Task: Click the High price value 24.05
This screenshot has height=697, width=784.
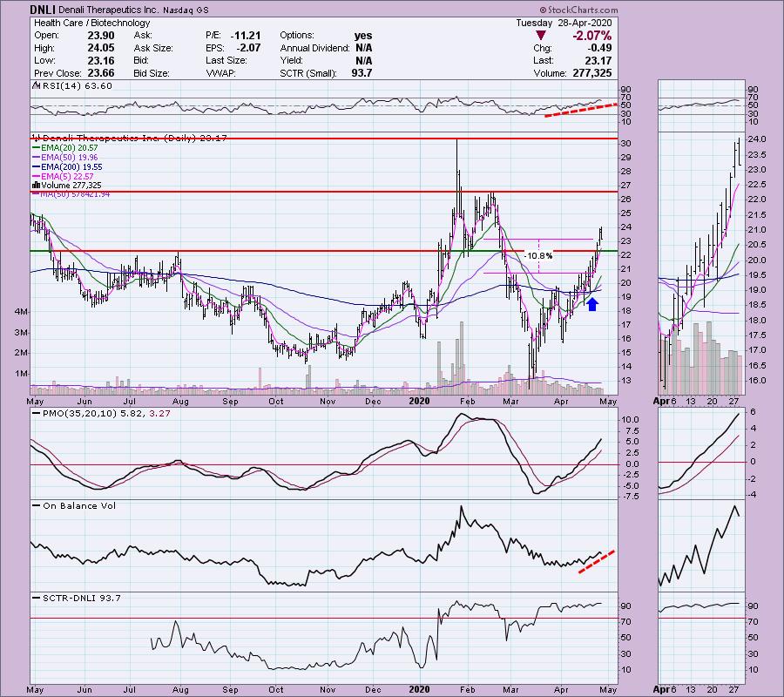Action: (101, 48)
